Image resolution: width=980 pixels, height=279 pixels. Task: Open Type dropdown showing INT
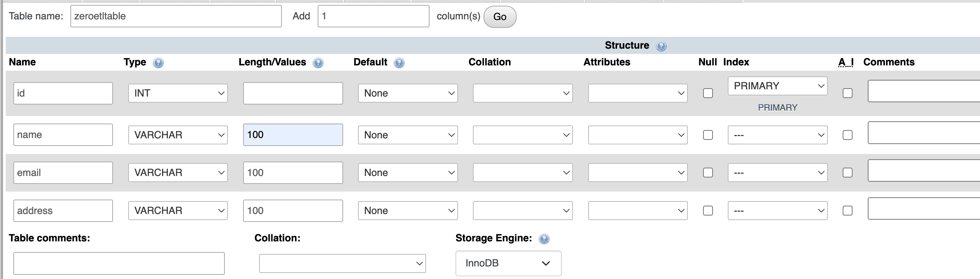[x=178, y=93]
